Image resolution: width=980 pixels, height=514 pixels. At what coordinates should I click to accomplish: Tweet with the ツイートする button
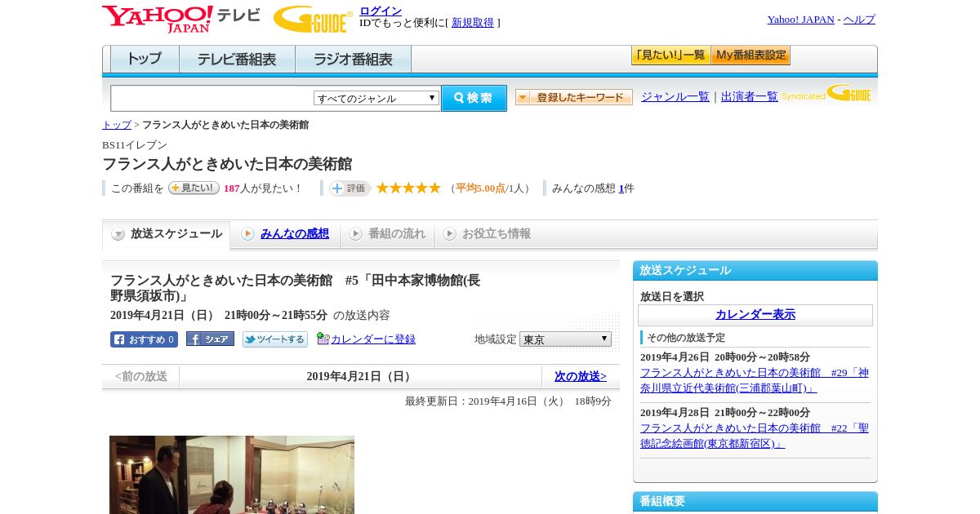275,339
